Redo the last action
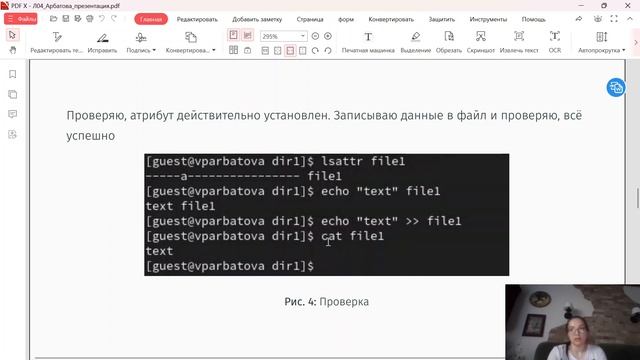Image resolution: width=640 pixels, height=360 pixels. click(114, 19)
